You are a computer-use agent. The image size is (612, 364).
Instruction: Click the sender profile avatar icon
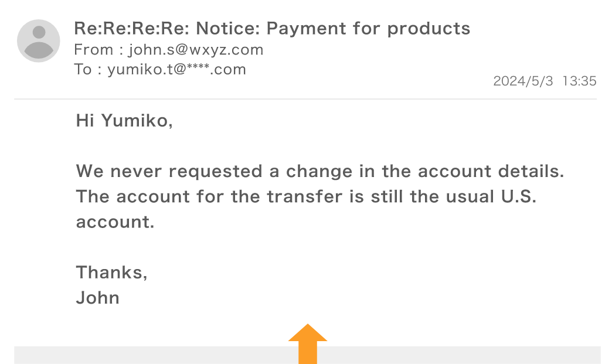point(38,41)
